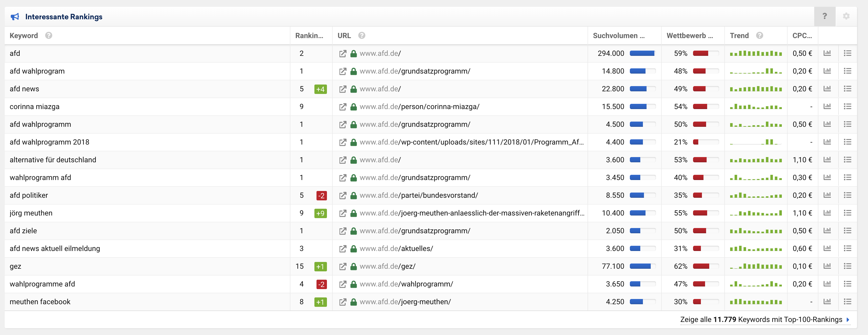Open list icon in afd news aktuell eilmeldung row
This screenshot has width=868, height=335.
[847, 248]
